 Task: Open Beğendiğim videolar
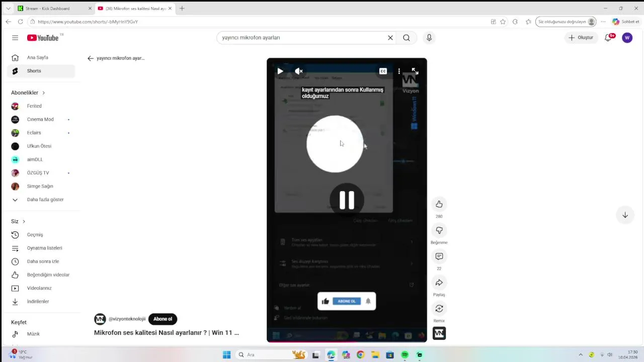click(41, 275)
